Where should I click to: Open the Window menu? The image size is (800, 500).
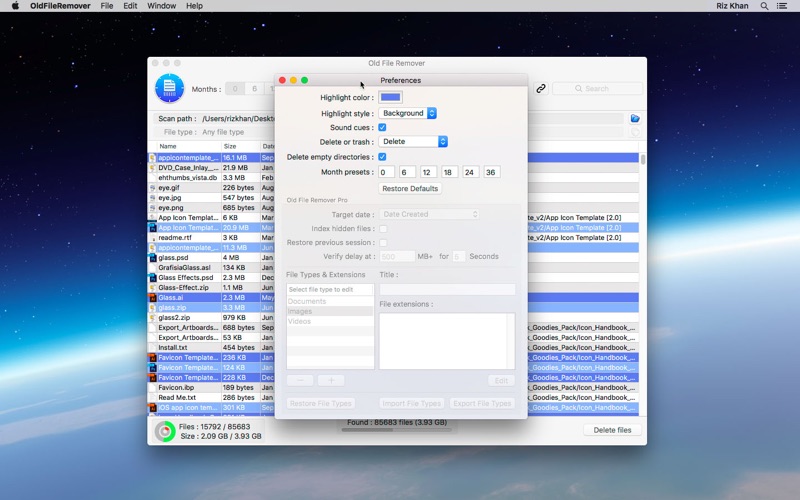point(161,6)
